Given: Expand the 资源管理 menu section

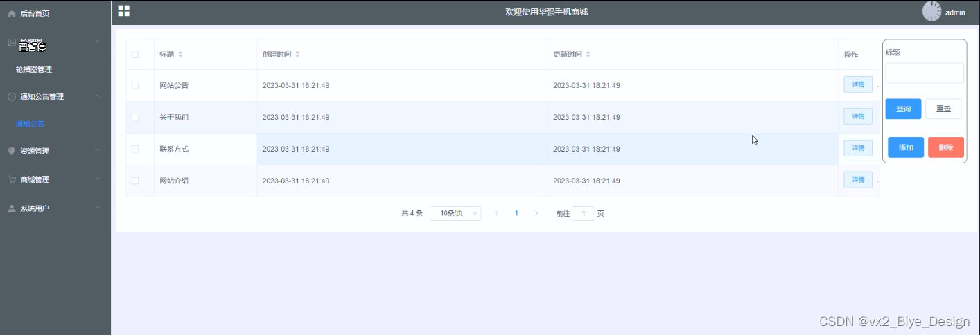Looking at the screenshot, I should [98, 150].
